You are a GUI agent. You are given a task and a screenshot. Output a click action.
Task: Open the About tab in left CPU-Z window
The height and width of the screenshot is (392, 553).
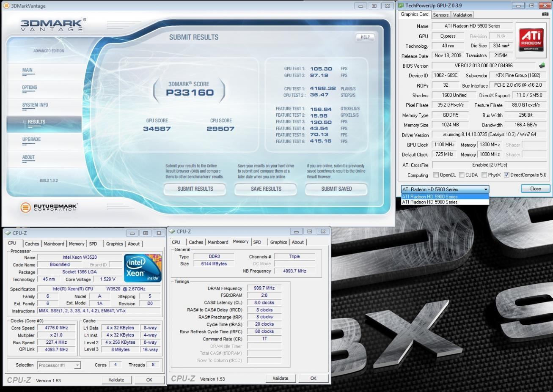(134, 244)
